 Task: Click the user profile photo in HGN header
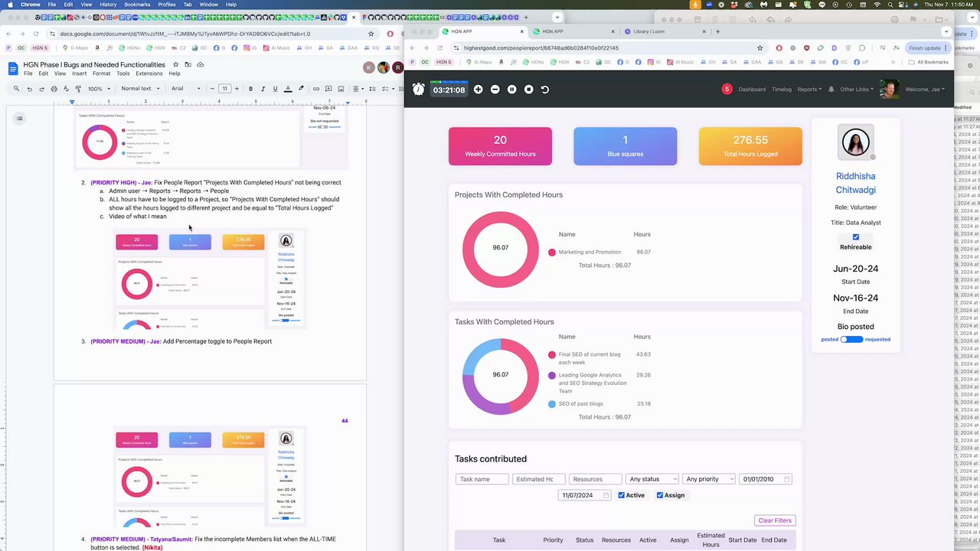pos(889,89)
